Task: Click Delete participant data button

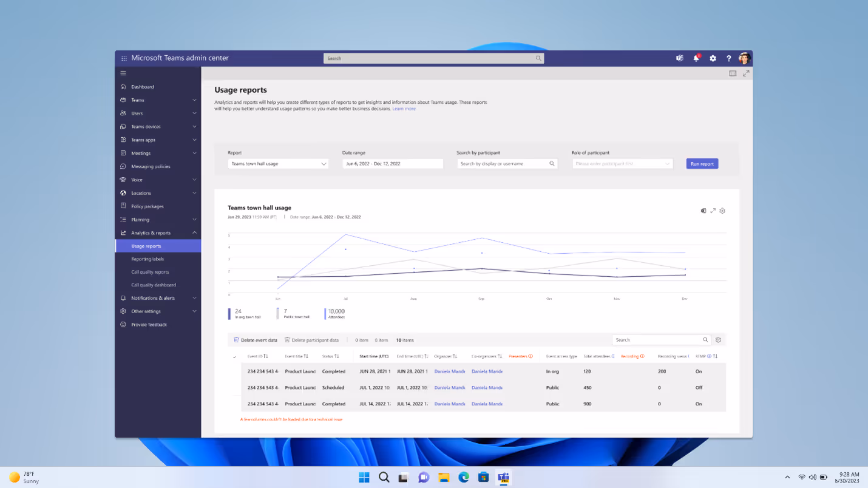Action: [x=311, y=340]
